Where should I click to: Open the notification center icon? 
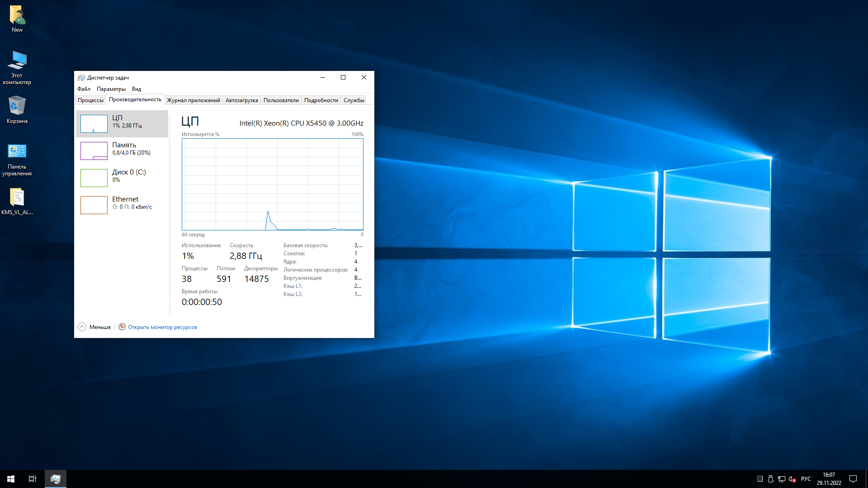coord(853,479)
